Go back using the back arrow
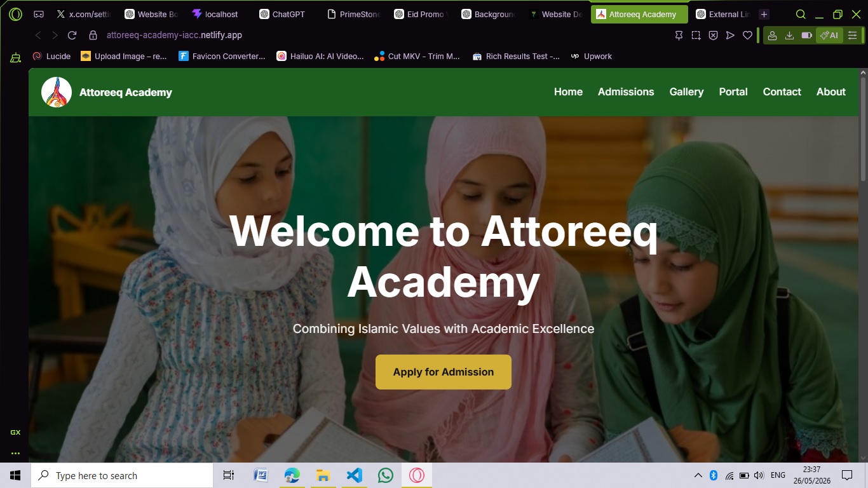 click(38, 36)
